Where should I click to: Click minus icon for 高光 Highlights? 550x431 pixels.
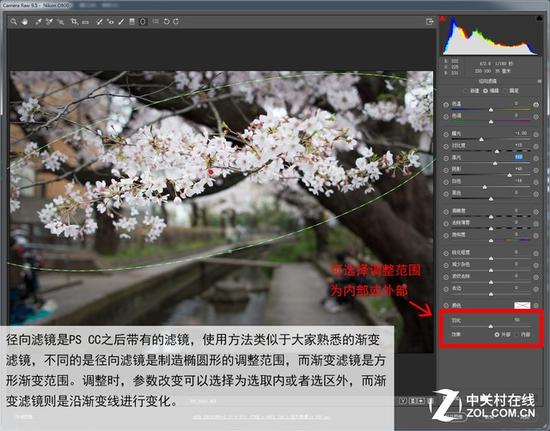pyautogui.click(x=446, y=159)
